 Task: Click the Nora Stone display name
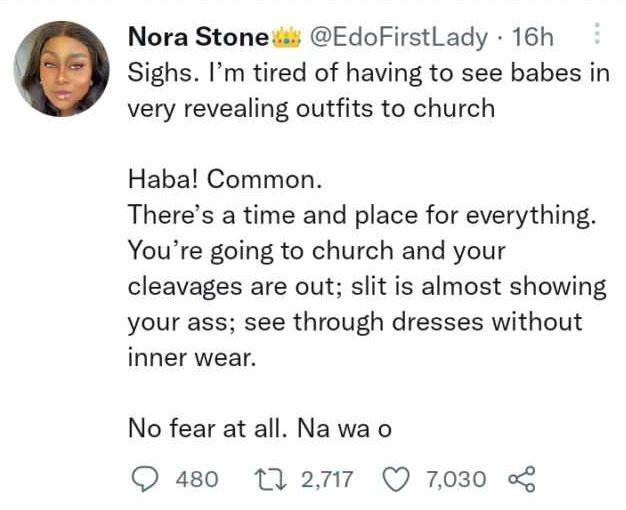coord(198,38)
